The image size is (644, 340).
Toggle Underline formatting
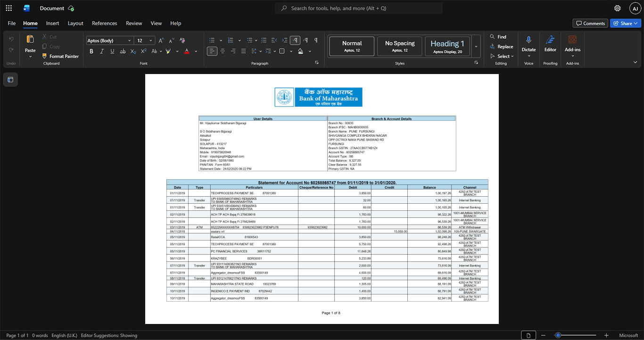tap(112, 51)
